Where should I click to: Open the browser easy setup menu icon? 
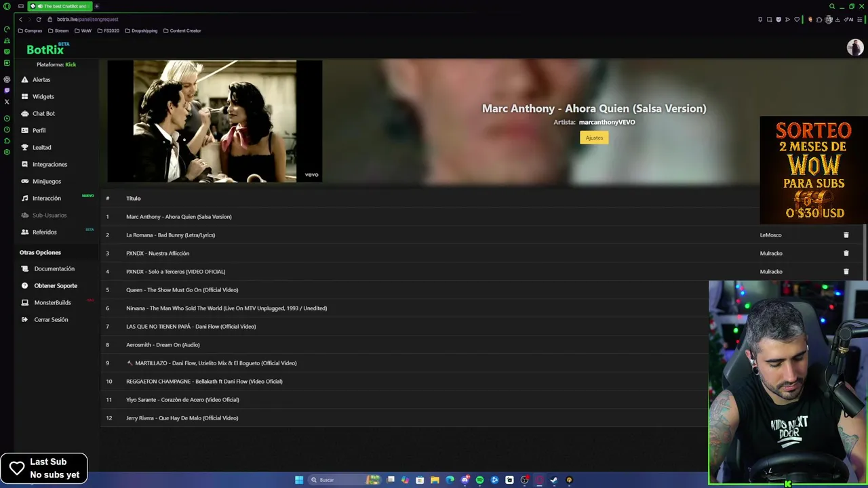point(861,19)
